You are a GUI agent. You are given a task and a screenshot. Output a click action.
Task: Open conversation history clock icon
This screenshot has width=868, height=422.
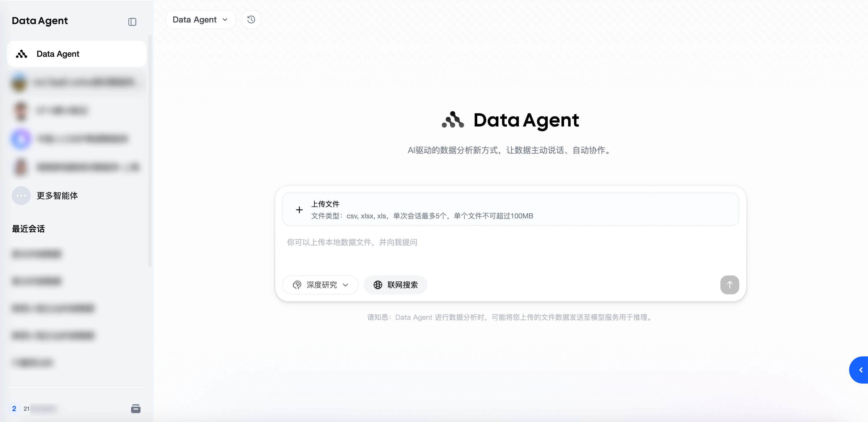click(251, 20)
